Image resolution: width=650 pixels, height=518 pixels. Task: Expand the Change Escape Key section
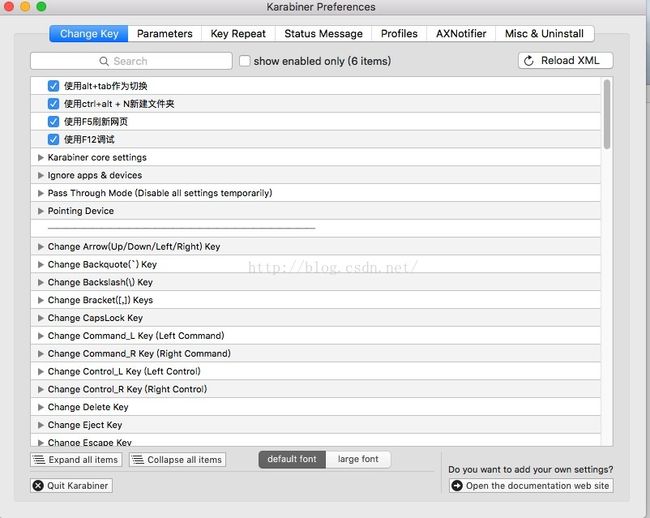(x=41, y=443)
